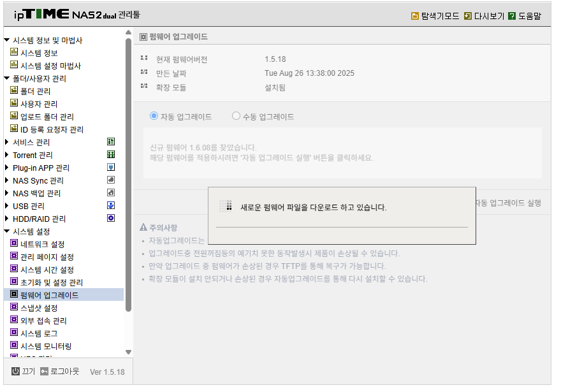This screenshot has width=561, height=392.
Task: Expand the 서비스 관리 section arrow
Action: coord(7,142)
